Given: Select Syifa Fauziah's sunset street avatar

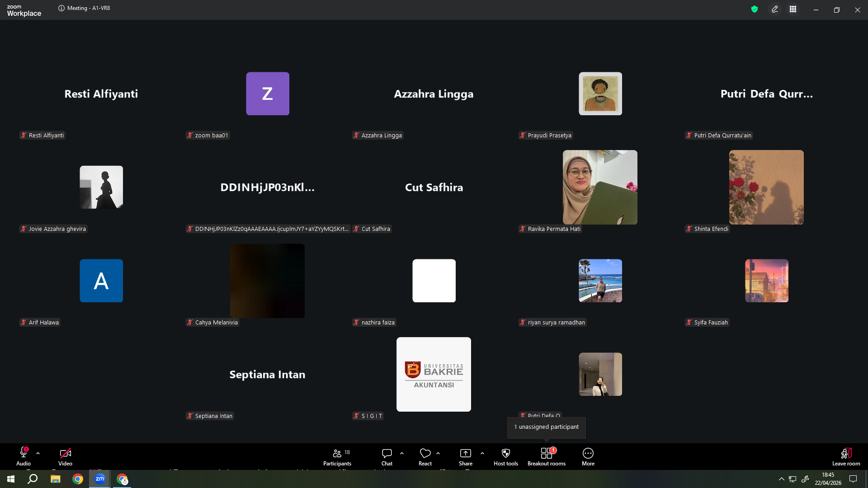Looking at the screenshot, I should point(767,281).
